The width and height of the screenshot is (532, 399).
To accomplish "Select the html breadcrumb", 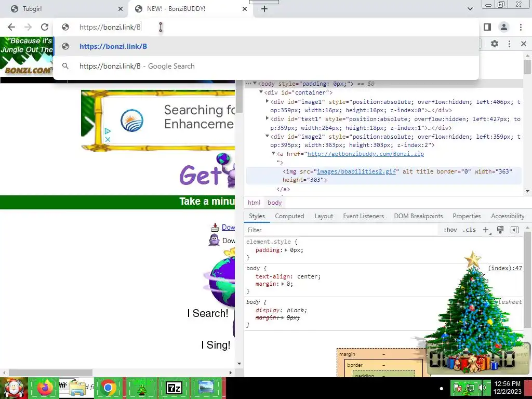I will point(254,203).
